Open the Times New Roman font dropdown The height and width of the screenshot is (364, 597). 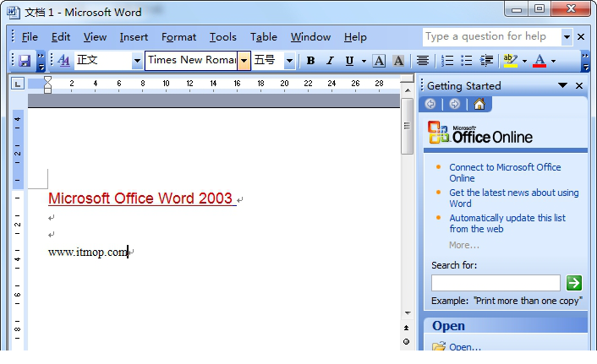[x=244, y=61]
